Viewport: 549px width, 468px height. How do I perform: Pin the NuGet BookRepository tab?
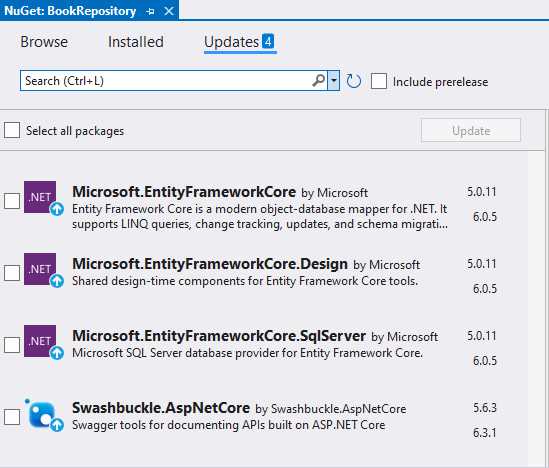(150, 11)
